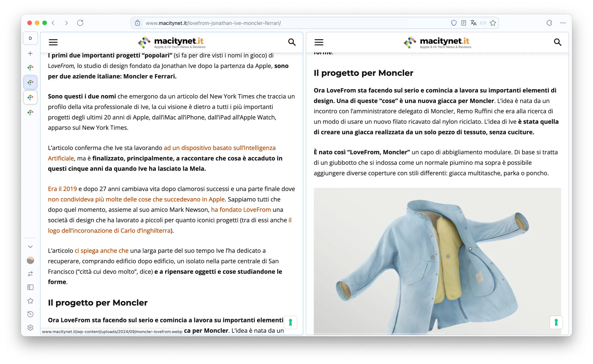Open the extensions puzzle icon
Viewport: 593px width, 364px height.
(549, 23)
